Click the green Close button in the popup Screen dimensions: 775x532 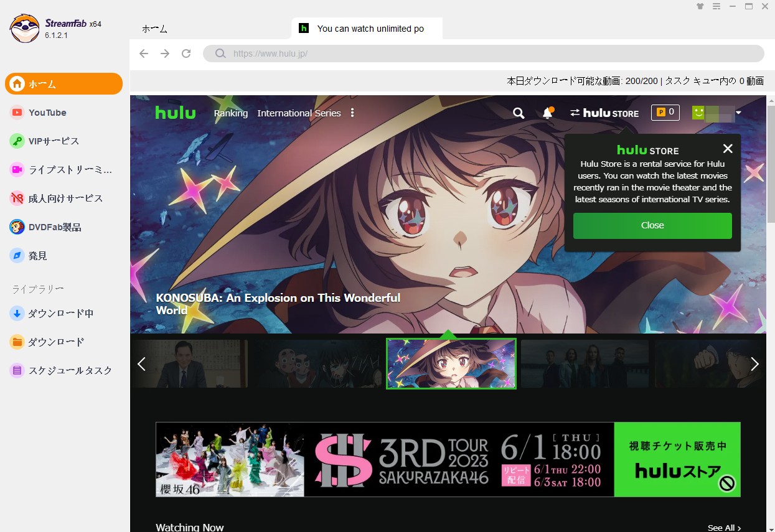pos(652,225)
